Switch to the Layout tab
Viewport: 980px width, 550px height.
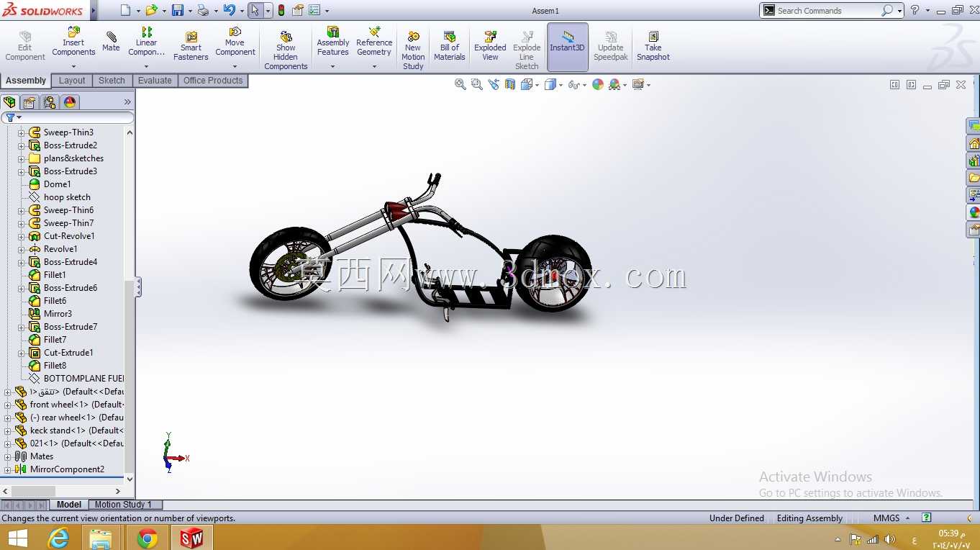pos(72,81)
